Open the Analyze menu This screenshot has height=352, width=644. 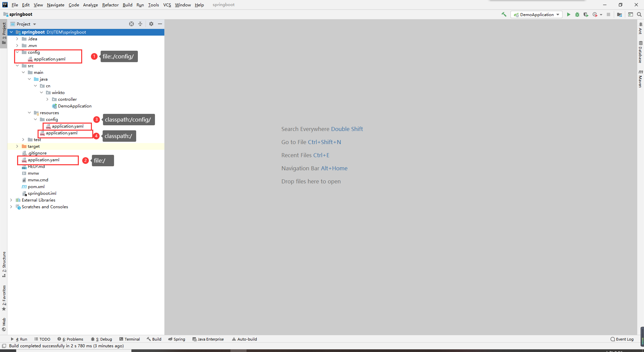[90, 5]
